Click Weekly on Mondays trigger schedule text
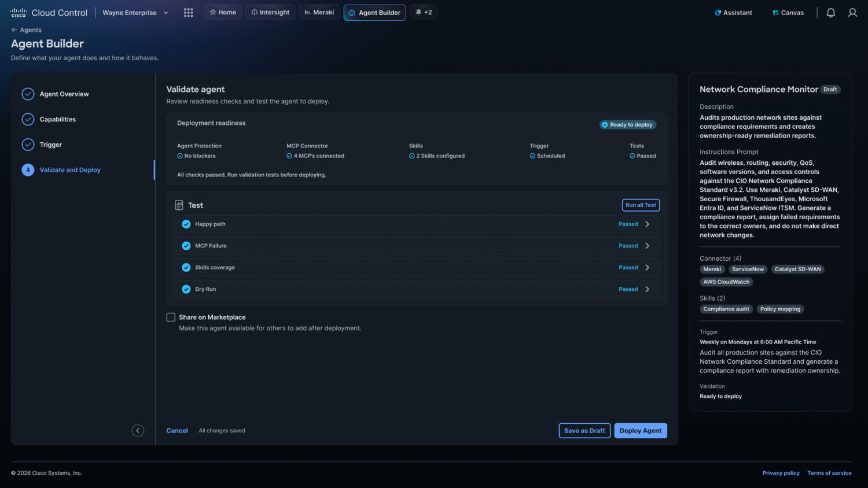 pos(758,342)
